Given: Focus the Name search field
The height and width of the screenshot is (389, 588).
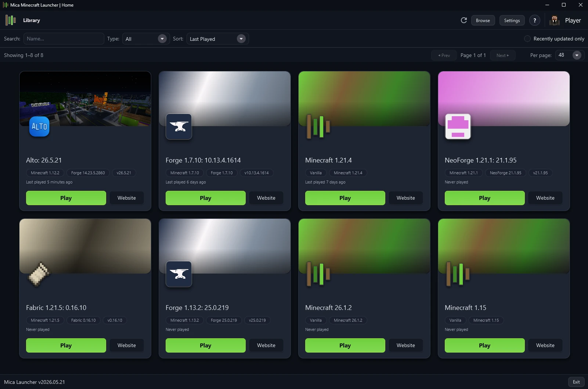Looking at the screenshot, I should point(64,39).
